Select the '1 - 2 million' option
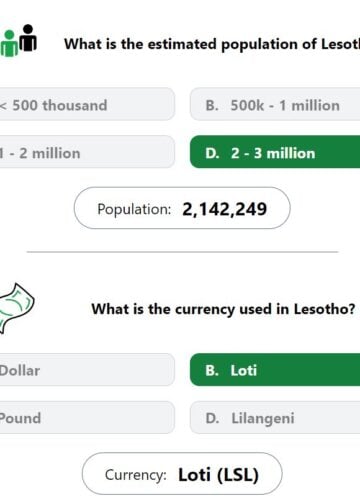 pyautogui.click(x=87, y=152)
